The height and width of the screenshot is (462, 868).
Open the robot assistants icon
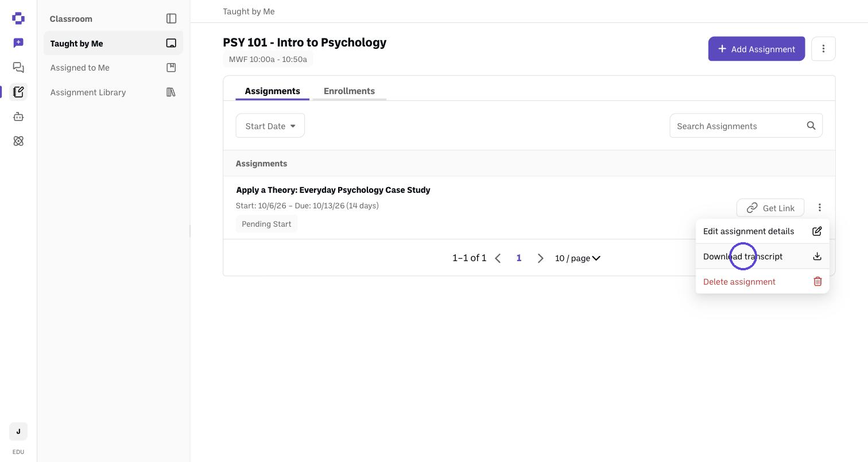click(x=18, y=117)
